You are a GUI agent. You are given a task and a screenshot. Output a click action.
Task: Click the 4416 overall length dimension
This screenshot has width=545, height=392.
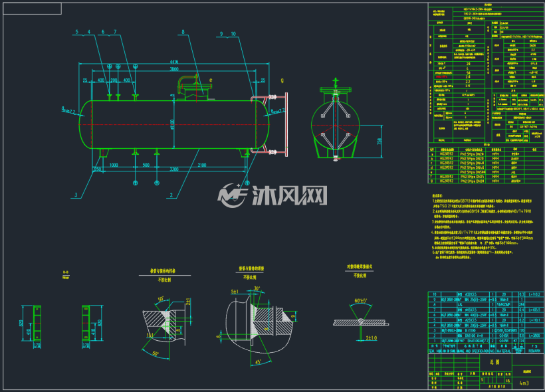pos(173,62)
